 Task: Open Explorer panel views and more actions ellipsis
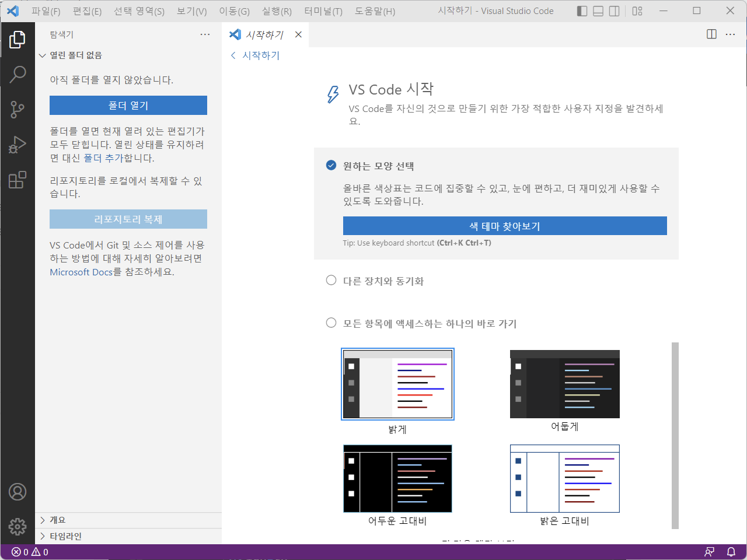(x=205, y=34)
